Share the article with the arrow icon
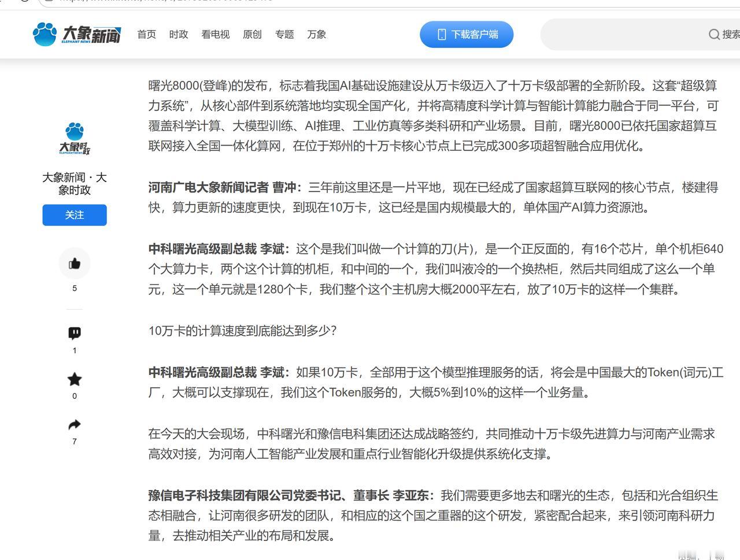The image size is (740, 560). 75,425
